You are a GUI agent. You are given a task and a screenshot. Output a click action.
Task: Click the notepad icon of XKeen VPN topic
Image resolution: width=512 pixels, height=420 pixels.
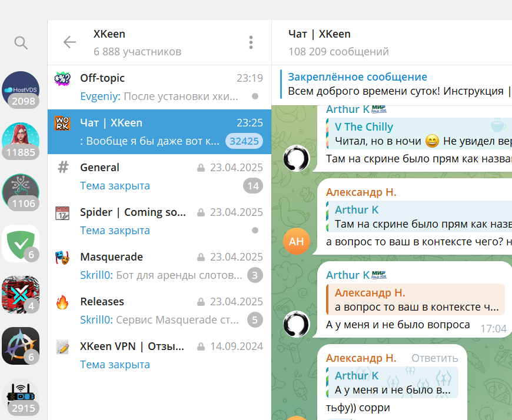coord(62,347)
